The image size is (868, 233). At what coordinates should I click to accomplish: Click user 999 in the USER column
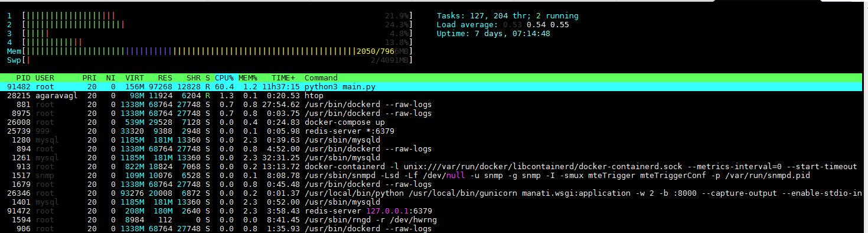pos(43,131)
